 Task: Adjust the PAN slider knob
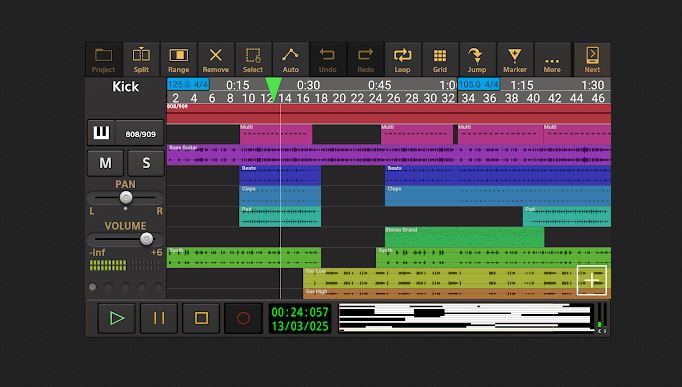point(126,197)
